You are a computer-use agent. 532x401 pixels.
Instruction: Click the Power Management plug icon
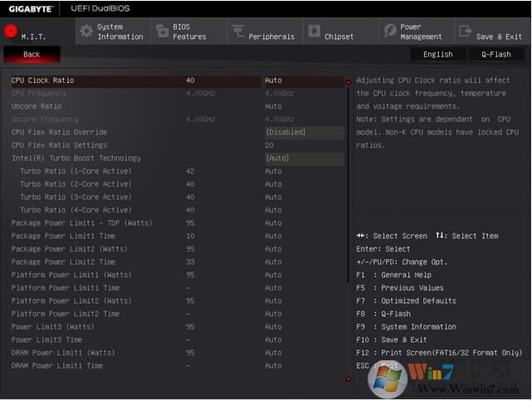(390, 32)
